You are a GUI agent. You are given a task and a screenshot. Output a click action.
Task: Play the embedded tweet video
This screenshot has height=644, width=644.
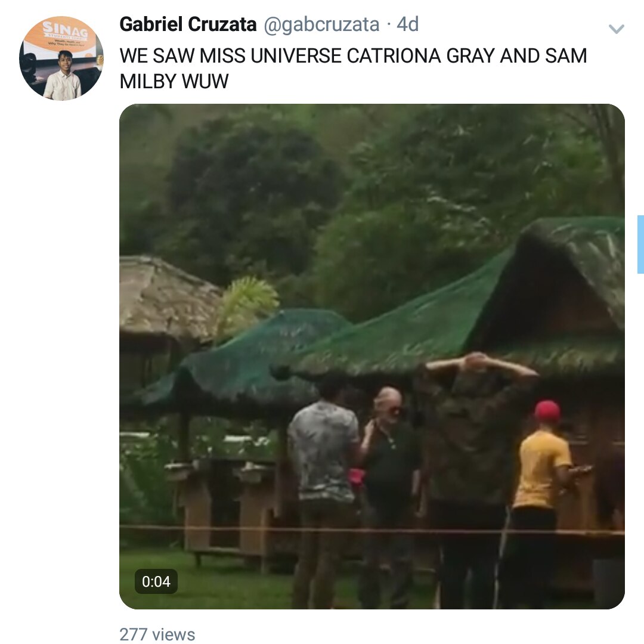(x=372, y=356)
